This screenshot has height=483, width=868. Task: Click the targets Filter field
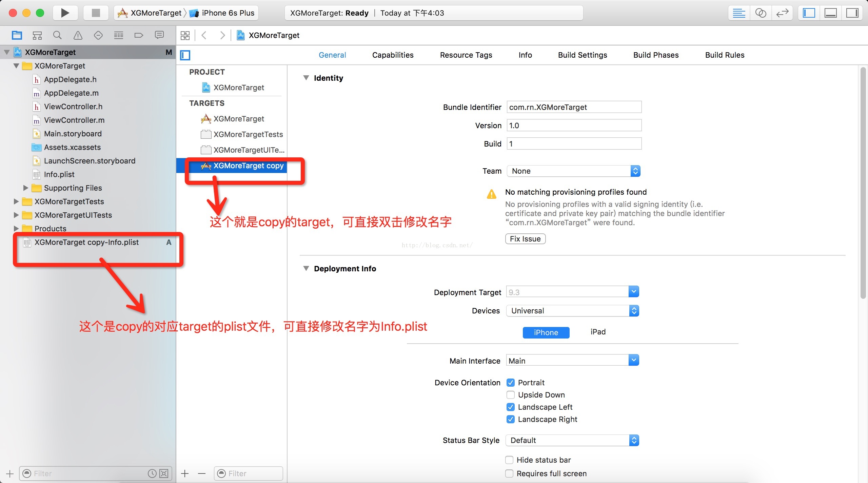pyautogui.click(x=249, y=474)
